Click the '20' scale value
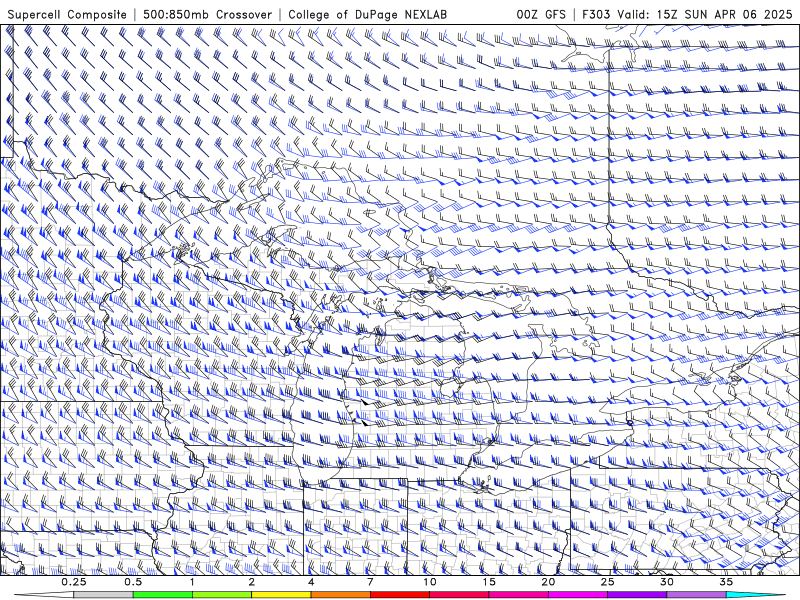The width and height of the screenshot is (800, 600). (548, 582)
